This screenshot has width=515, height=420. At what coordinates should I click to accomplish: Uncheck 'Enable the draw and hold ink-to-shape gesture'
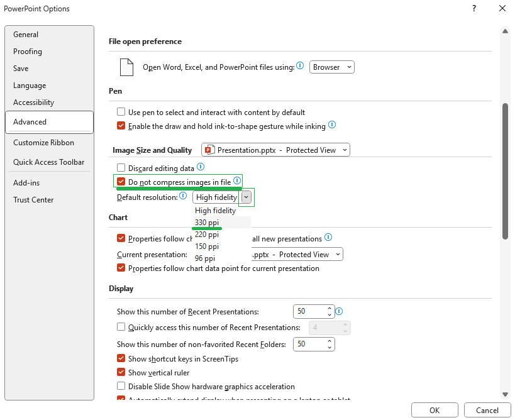121,126
